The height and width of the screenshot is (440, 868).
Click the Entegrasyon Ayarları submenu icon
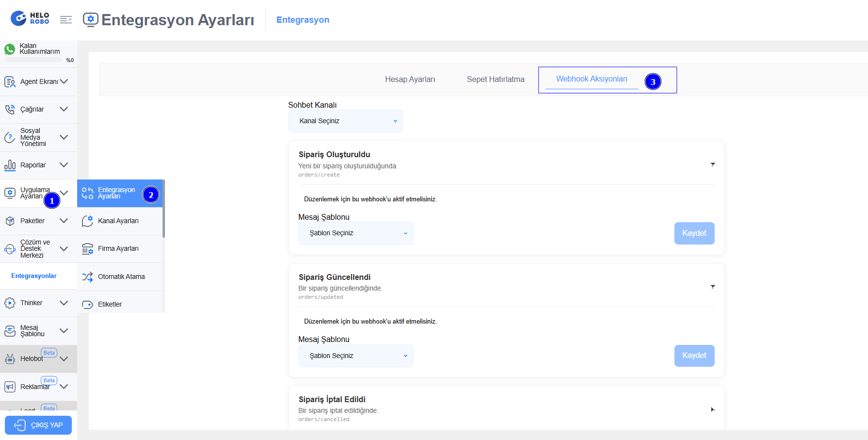(87, 193)
